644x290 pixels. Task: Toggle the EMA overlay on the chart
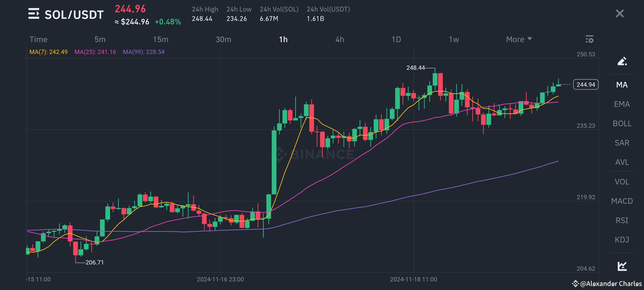click(622, 104)
